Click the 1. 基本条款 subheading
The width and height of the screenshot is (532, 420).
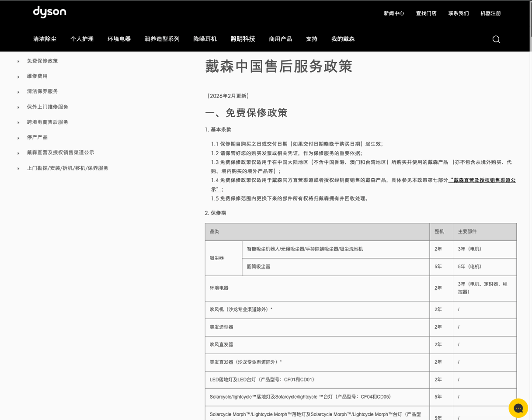tap(218, 130)
